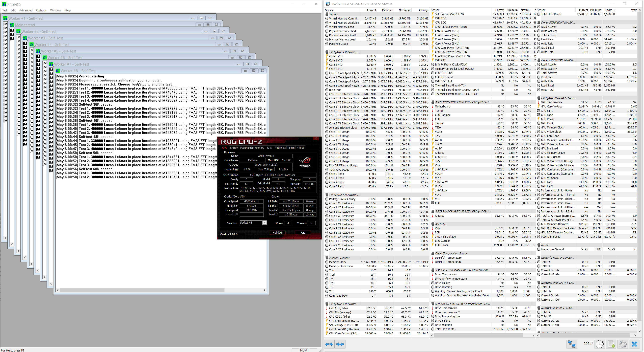This screenshot has width=644, height=352.
Task: Open Prime95 Edit menu
Action: tap(13, 10)
